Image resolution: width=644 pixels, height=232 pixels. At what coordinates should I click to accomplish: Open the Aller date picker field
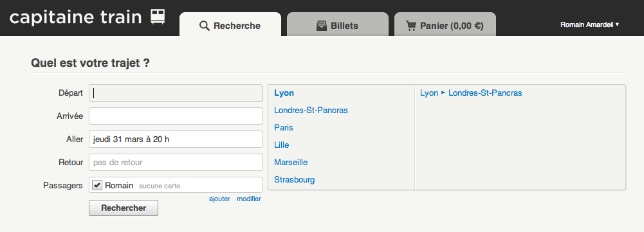(176, 139)
